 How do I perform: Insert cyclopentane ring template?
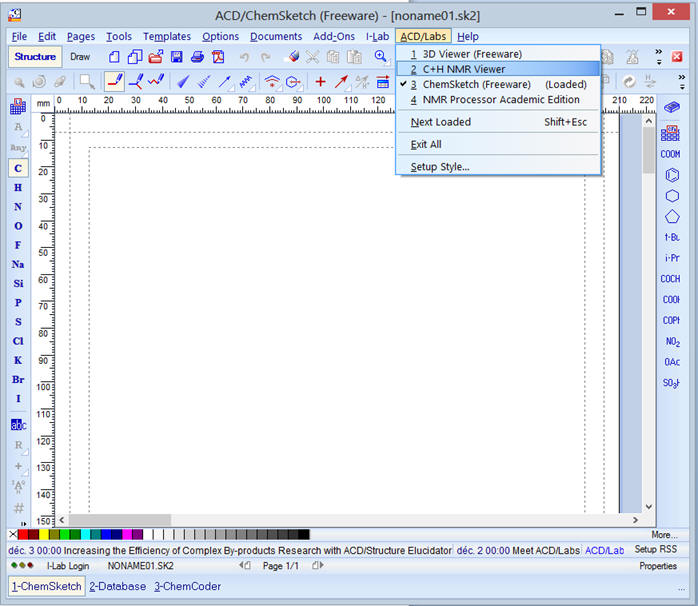pos(672,217)
